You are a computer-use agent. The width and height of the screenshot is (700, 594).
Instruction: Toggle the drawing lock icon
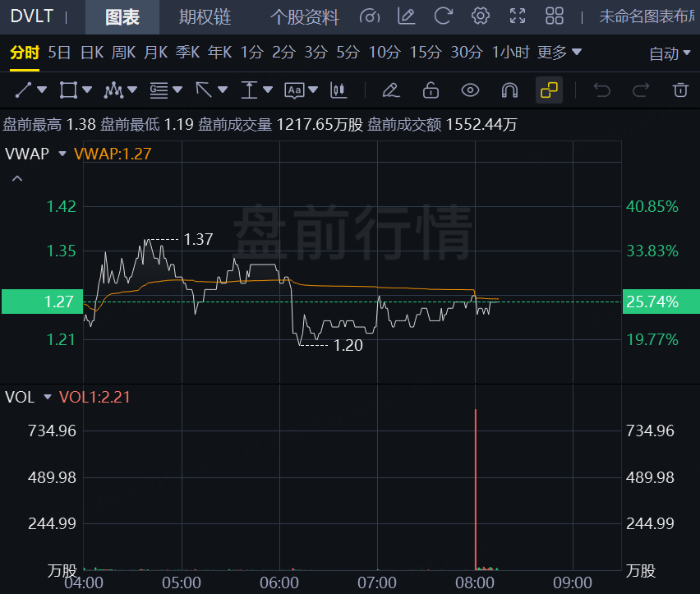431,90
